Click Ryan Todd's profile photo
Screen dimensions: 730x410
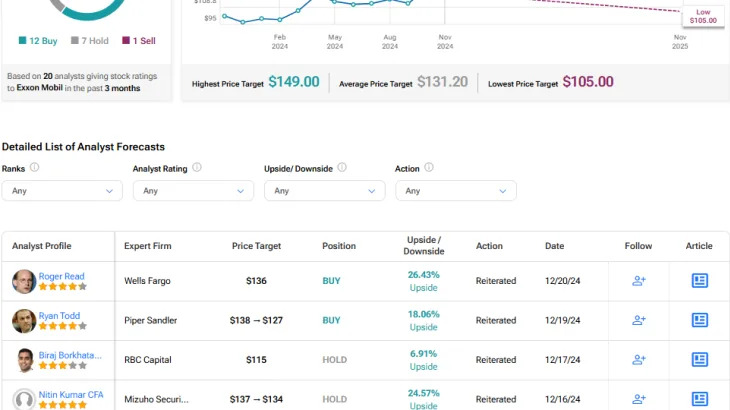[24, 321]
